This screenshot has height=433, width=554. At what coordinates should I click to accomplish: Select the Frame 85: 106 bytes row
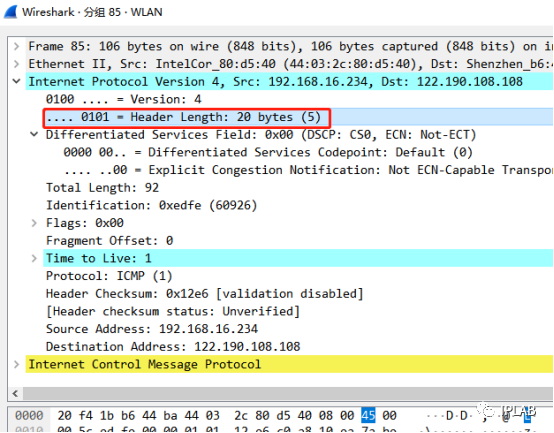pos(289,46)
